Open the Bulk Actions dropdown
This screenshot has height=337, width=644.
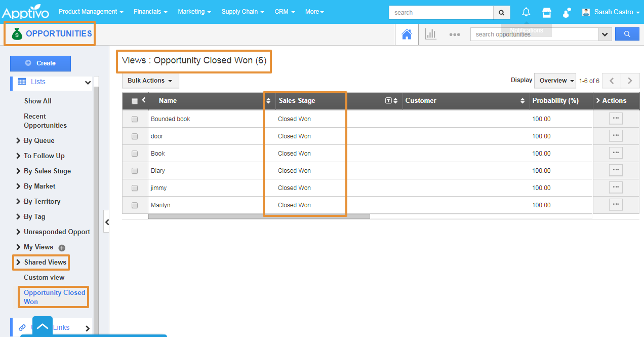[150, 81]
